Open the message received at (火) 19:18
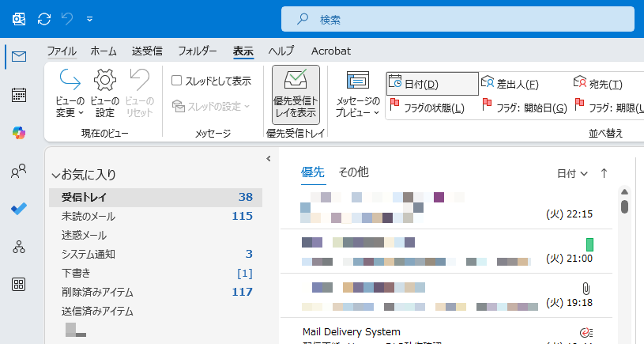Viewport: 644px width, 344px height. 446,296
